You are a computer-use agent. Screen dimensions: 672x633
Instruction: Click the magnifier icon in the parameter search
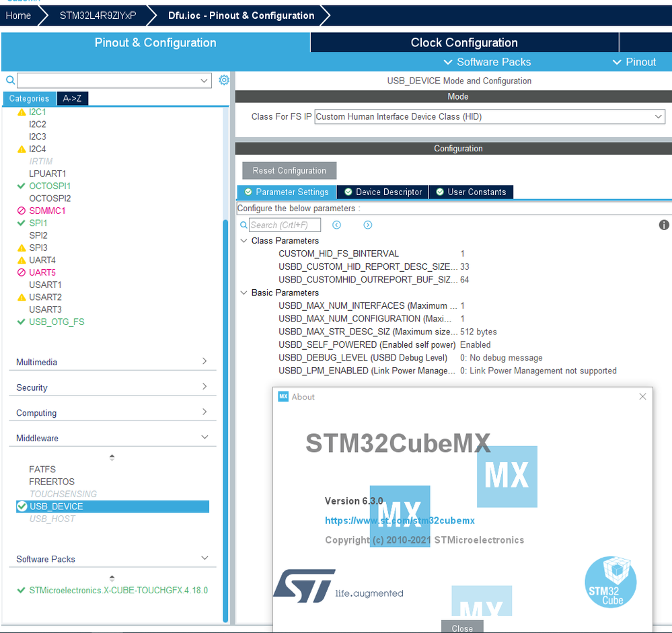244,225
